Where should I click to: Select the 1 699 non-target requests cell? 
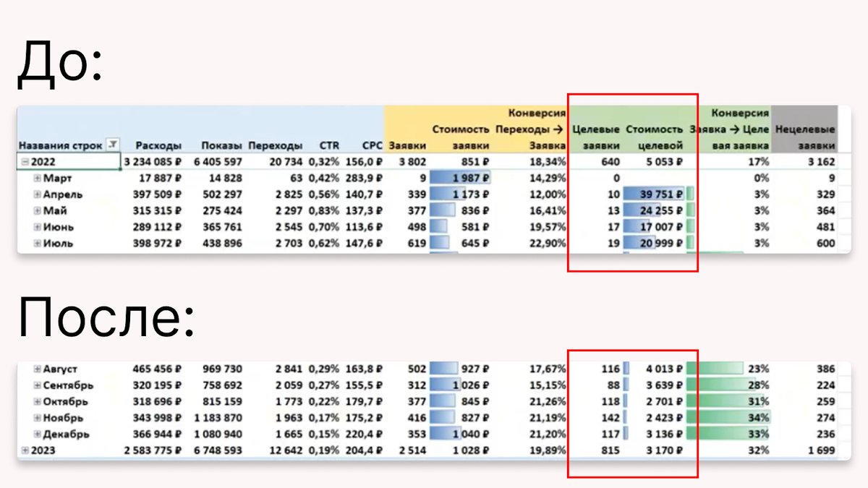[x=821, y=450]
